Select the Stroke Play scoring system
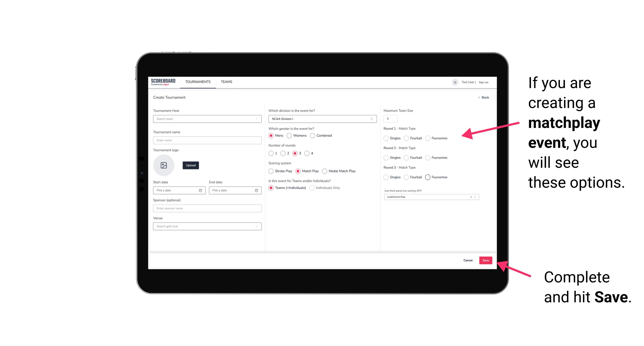Image resolution: width=644 pixels, height=346 pixels. 270,171
